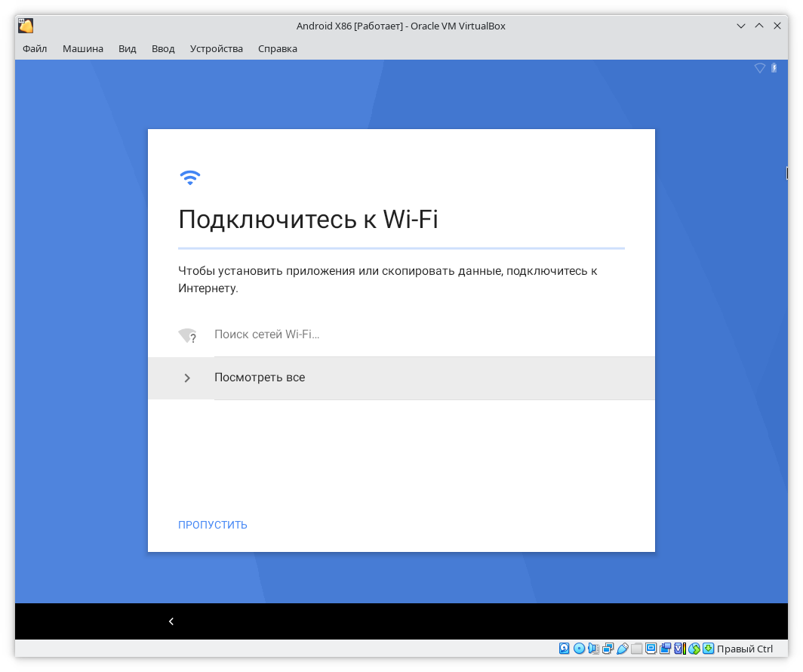This screenshot has width=803, height=672.
Task: Click the hard disk activity status icon
Action: [565, 649]
